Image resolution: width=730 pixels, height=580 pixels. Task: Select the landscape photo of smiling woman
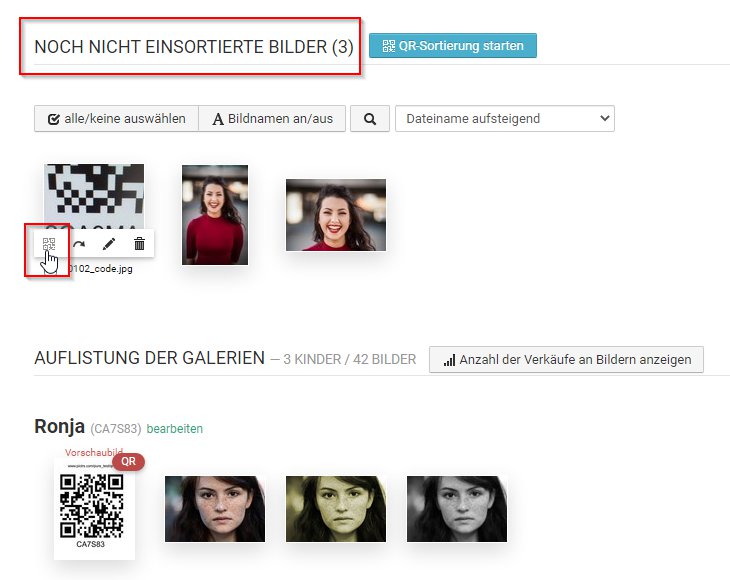pos(336,215)
